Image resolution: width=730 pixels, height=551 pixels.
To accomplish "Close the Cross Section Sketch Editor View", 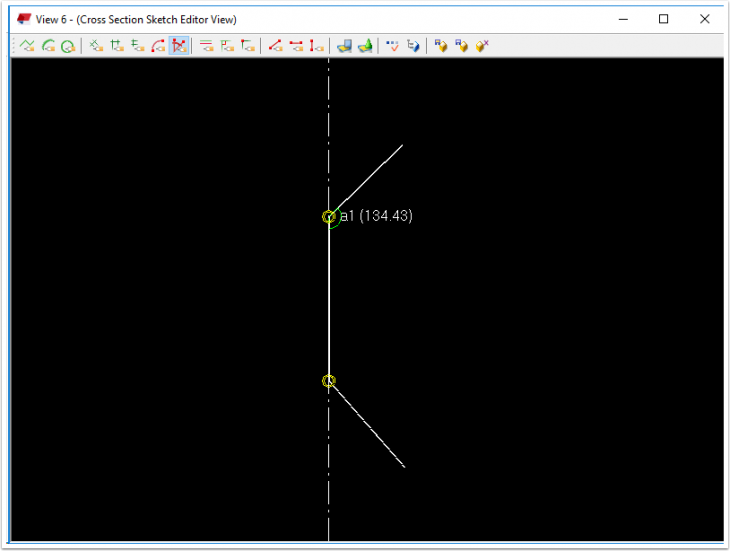I will click(704, 19).
